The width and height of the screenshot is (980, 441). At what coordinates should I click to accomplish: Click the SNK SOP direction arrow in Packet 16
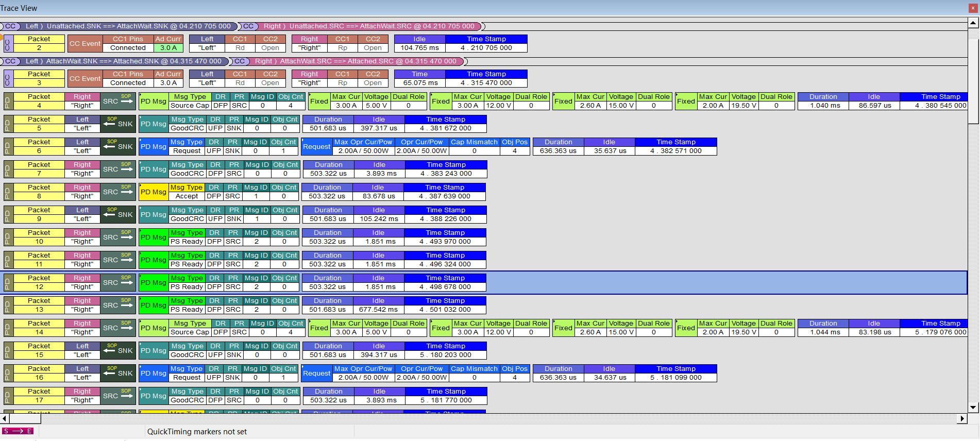(118, 373)
